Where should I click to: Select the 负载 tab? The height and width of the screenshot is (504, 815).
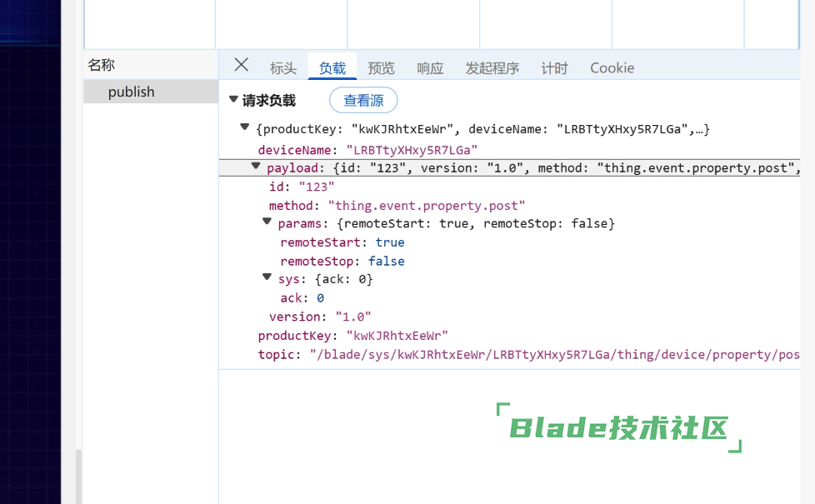pyautogui.click(x=332, y=68)
